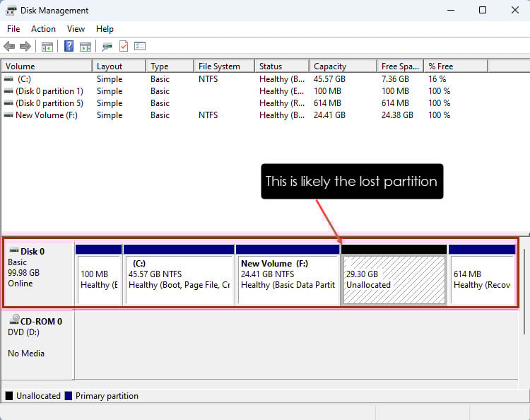Sort by the File System column header

(219, 66)
